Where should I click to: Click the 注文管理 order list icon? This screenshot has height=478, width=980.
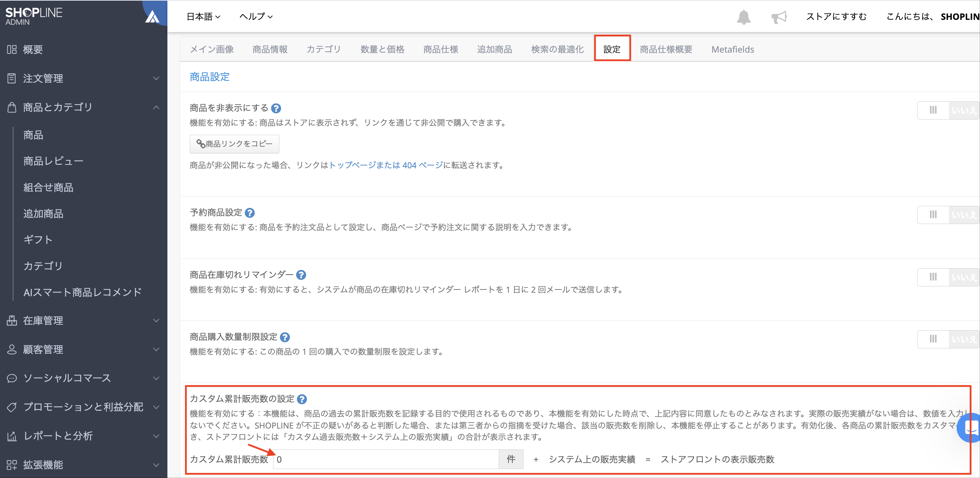12,78
